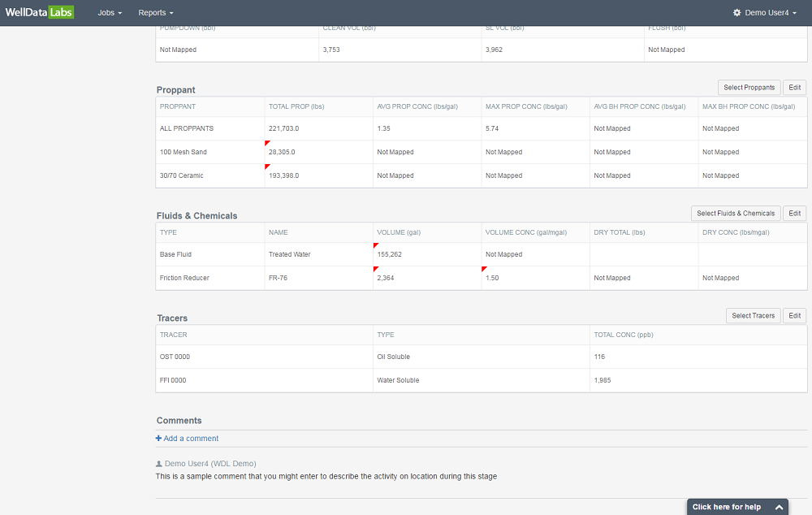The width and height of the screenshot is (812, 515).
Task: Click the WellData Labs logo
Action: [x=39, y=12]
